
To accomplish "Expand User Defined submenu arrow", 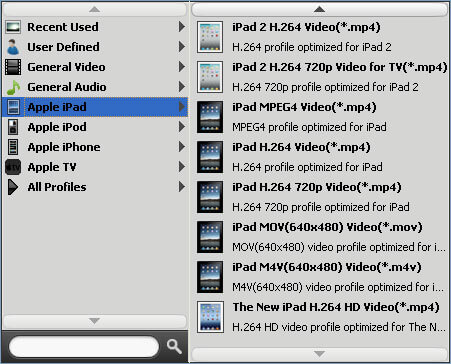I will click(x=182, y=47).
